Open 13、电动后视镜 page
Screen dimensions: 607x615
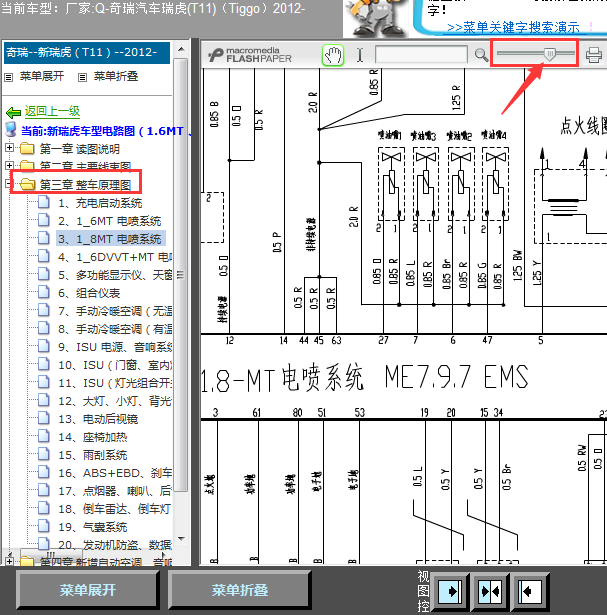[x=98, y=419]
